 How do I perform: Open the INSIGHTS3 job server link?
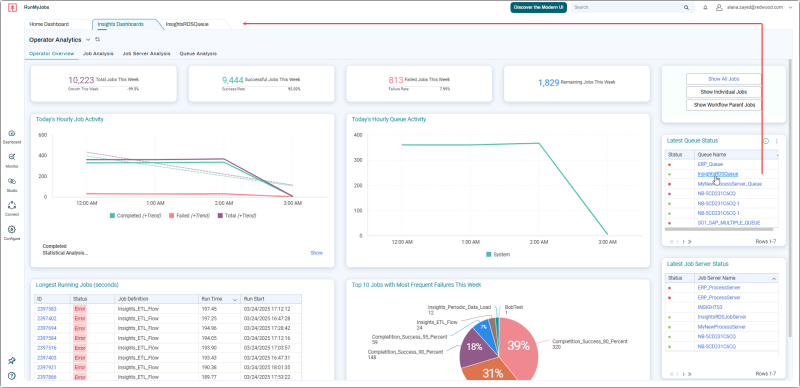pos(709,307)
